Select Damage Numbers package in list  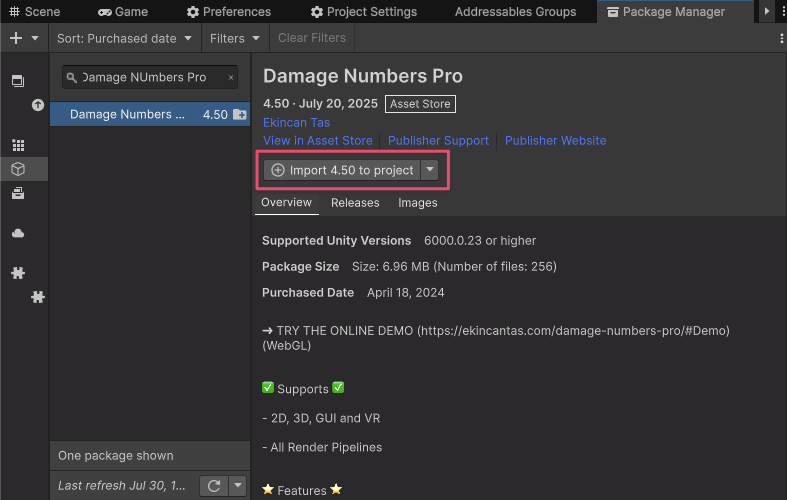click(128, 115)
